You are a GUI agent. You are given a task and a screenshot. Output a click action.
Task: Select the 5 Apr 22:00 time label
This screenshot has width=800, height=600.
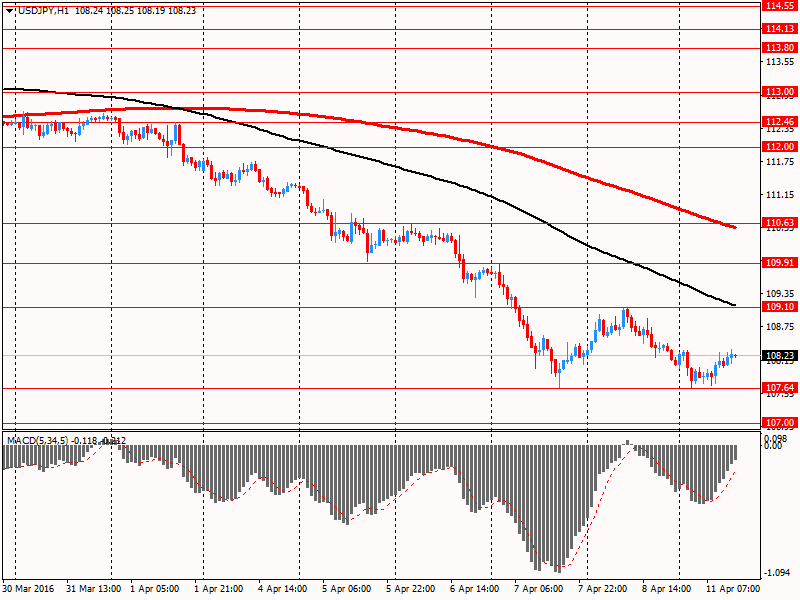(x=411, y=589)
